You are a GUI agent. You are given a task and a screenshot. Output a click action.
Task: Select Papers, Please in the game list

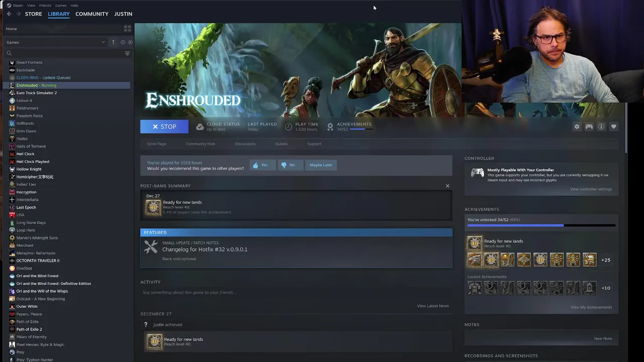[x=29, y=314]
